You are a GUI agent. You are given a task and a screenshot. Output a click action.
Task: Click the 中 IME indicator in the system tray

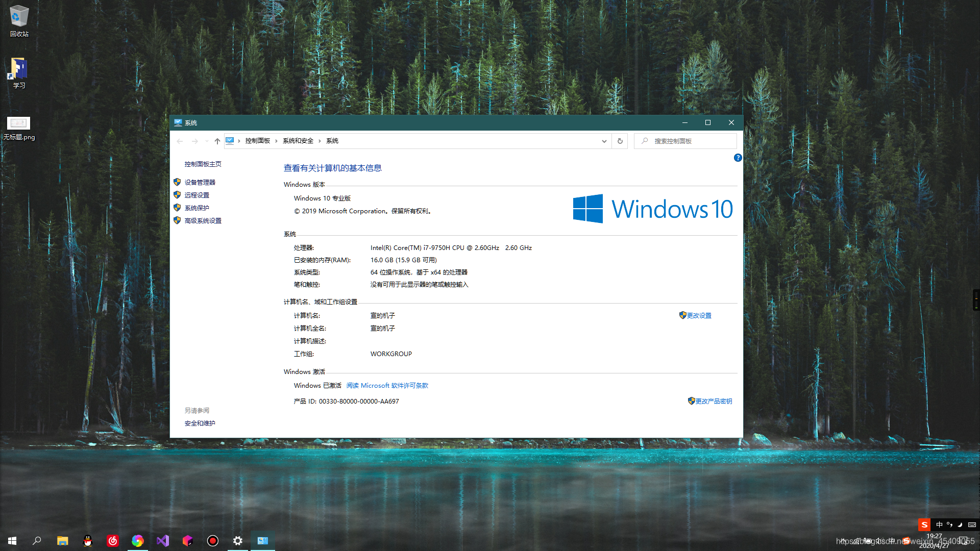pyautogui.click(x=892, y=541)
